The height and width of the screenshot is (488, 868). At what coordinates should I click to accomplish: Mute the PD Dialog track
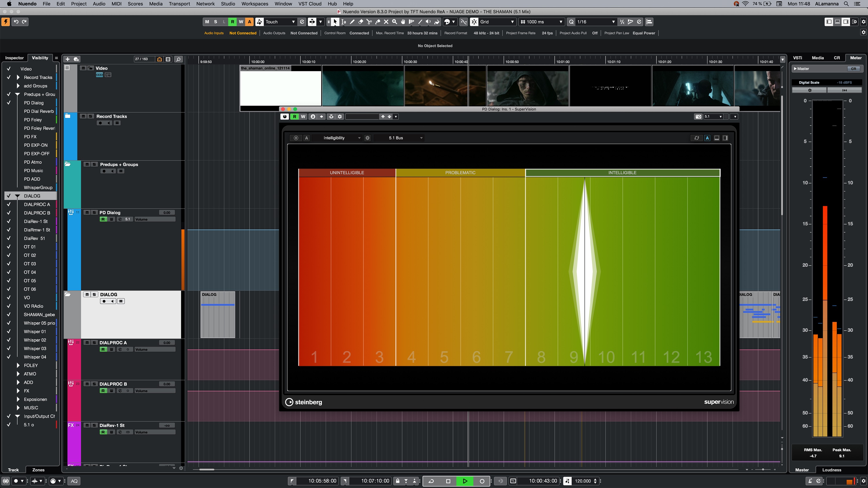[x=87, y=213]
